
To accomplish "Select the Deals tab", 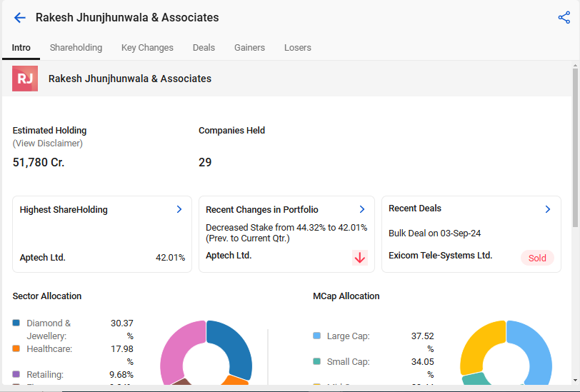I will 204,48.
